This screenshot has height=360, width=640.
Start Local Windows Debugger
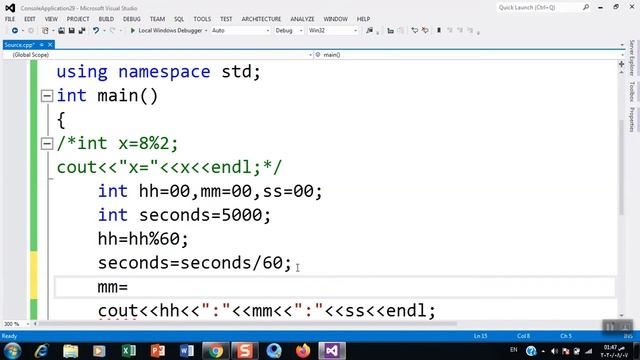[x=166, y=31]
